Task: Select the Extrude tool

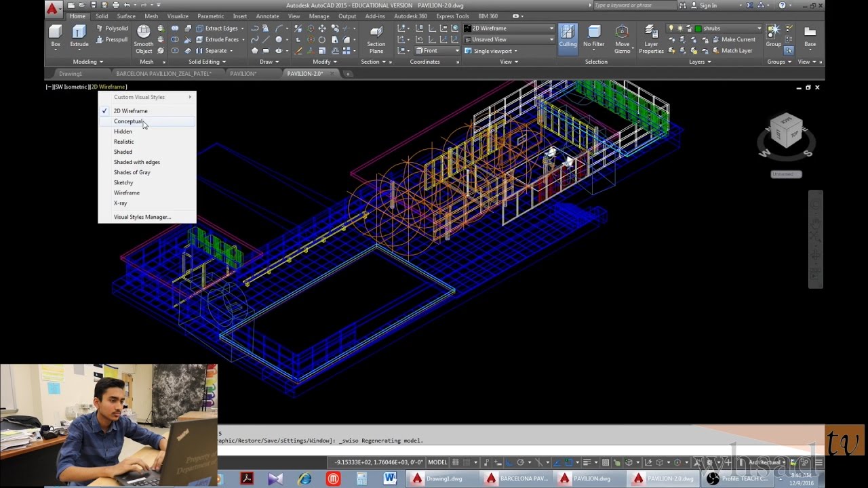Action: (79, 36)
